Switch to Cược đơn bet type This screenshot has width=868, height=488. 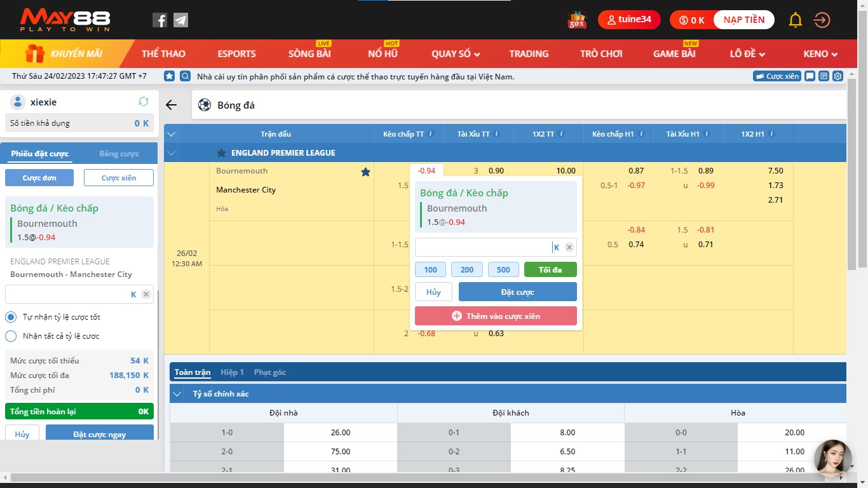point(39,178)
